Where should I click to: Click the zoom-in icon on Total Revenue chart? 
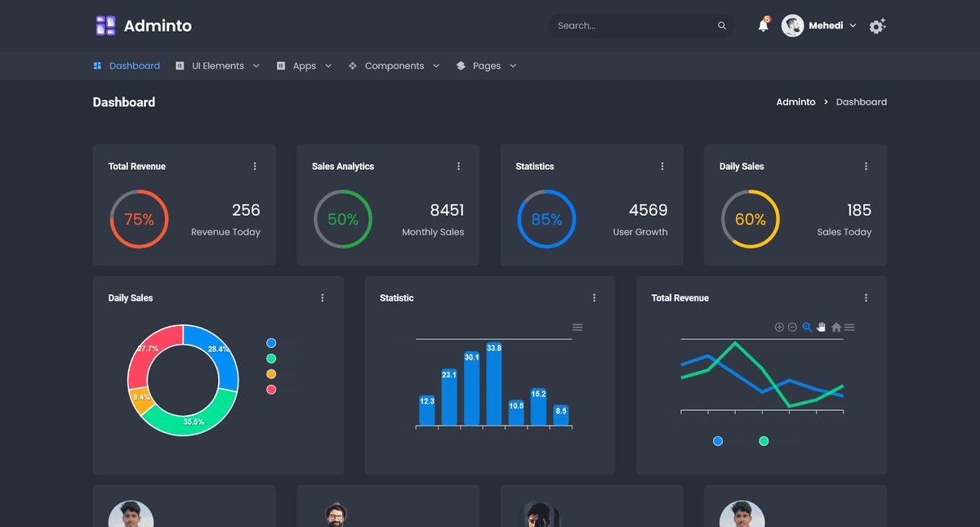[779, 327]
